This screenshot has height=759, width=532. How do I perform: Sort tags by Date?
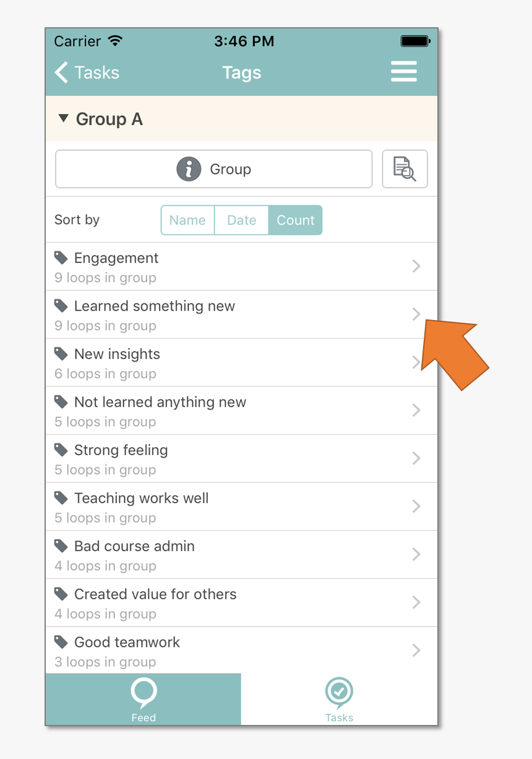click(x=241, y=220)
